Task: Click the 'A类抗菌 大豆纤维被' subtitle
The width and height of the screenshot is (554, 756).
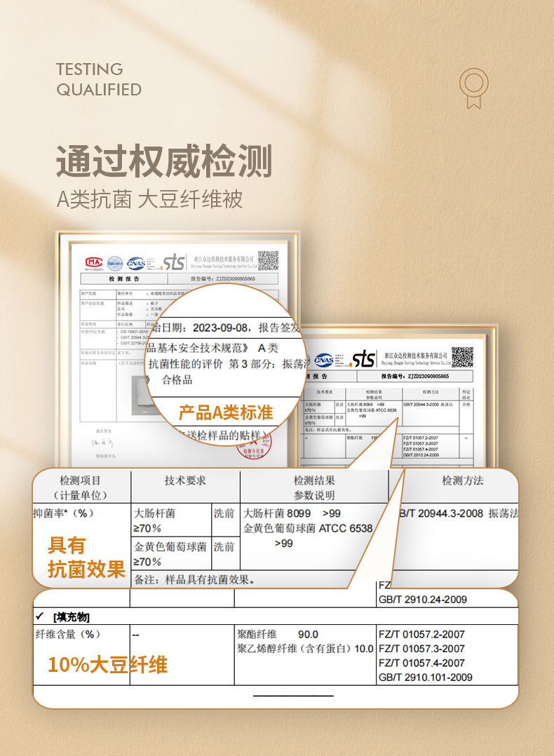Action: point(149,199)
